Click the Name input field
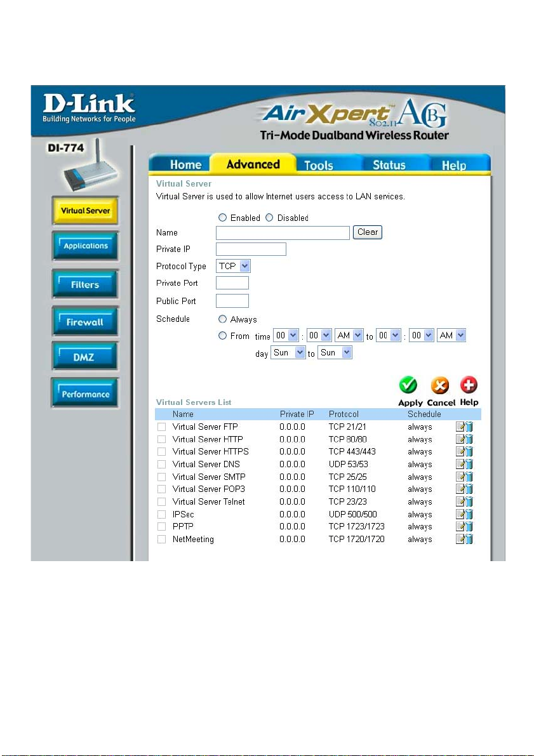 pos(283,233)
